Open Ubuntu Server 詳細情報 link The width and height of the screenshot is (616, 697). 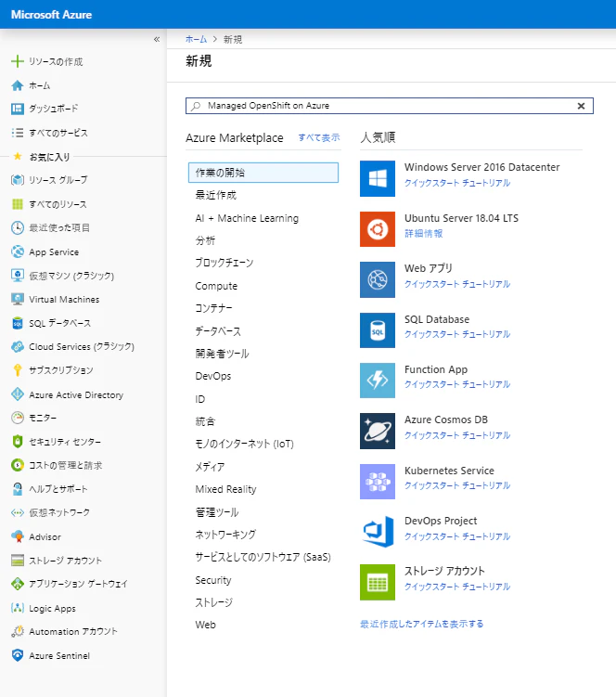click(x=424, y=233)
